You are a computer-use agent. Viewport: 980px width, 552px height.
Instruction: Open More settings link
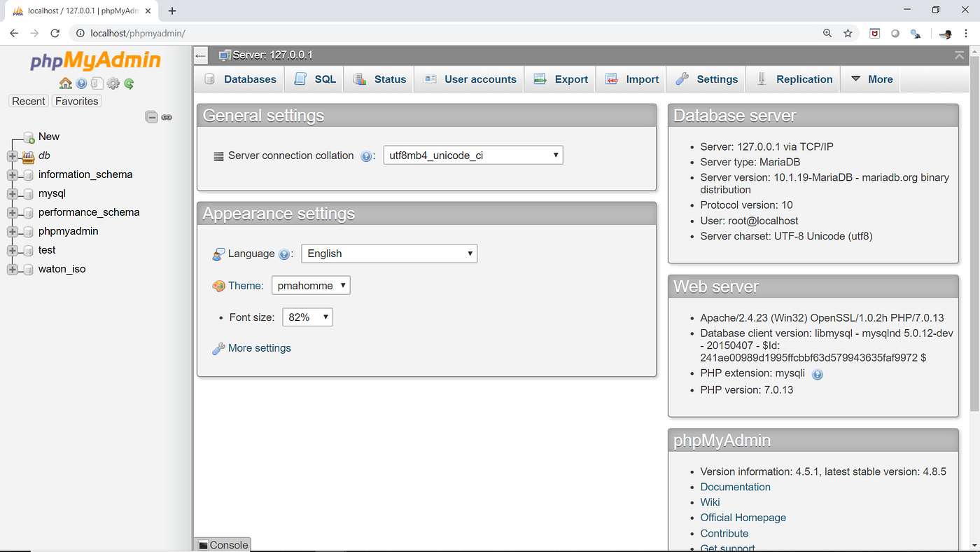[259, 348]
